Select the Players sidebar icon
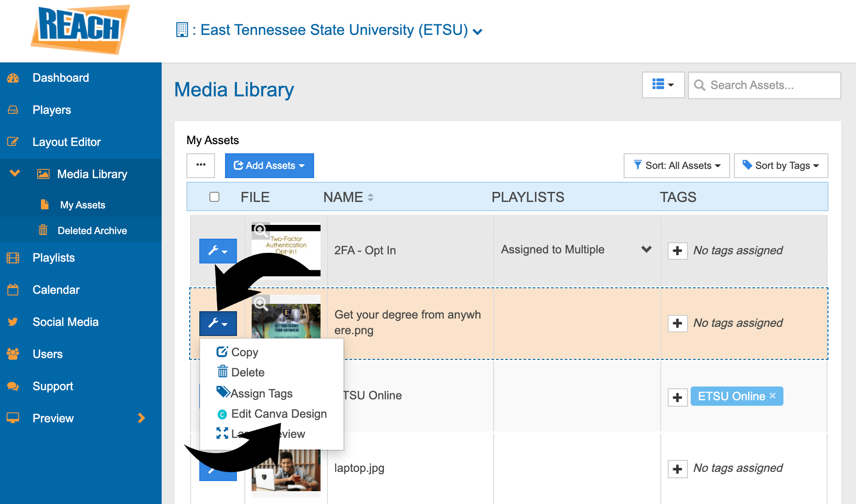 pyautogui.click(x=51, y=110)
